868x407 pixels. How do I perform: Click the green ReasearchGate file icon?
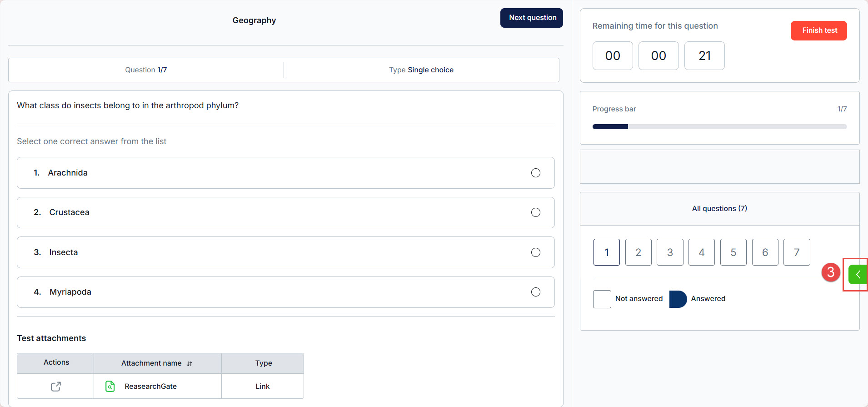(110, 387)
